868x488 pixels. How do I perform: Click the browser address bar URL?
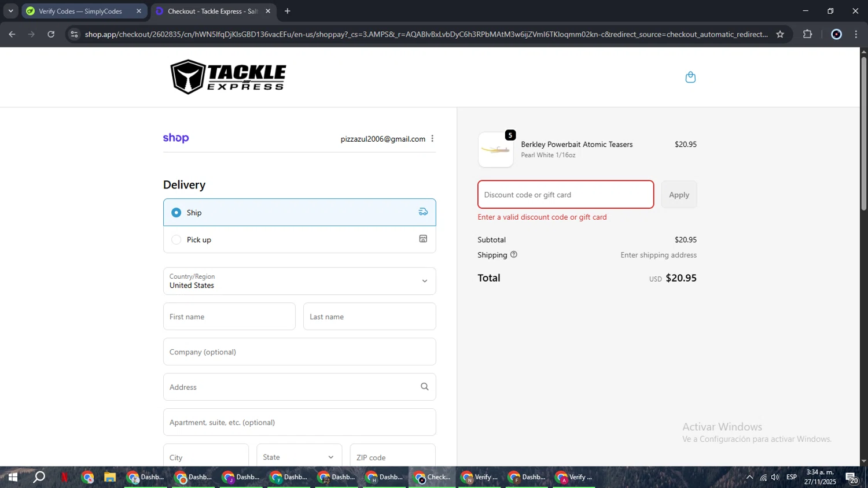pos(426,34)
